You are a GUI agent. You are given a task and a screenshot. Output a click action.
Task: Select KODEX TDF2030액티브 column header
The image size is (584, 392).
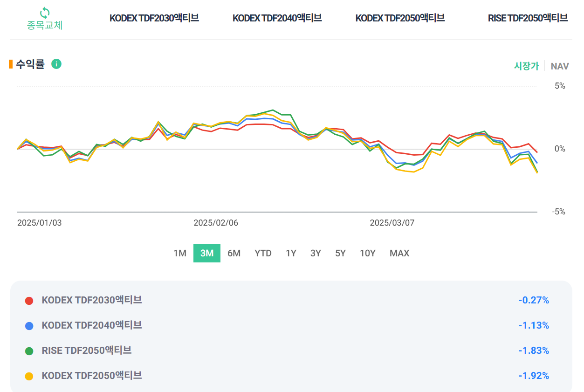[x=154, y=18]
